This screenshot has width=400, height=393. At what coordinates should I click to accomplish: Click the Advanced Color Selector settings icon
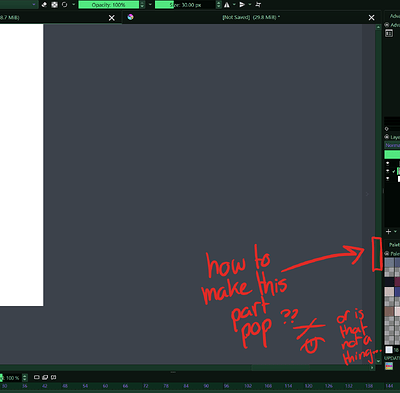pos(389,33)
